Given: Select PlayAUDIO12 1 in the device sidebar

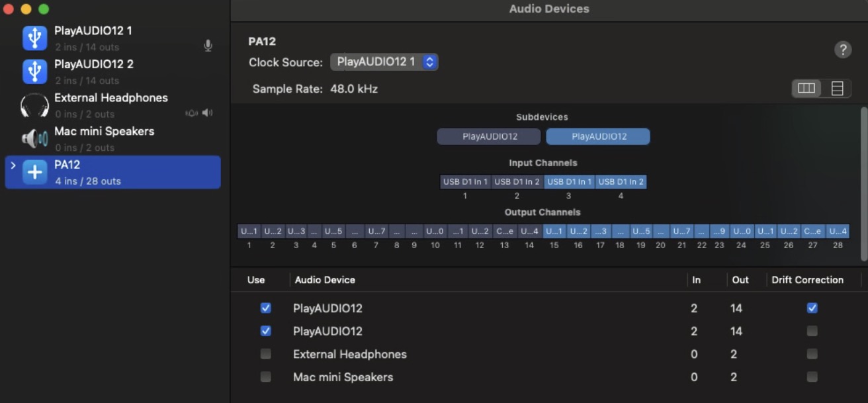Looking at the screenshot, I should pos(112,38).
